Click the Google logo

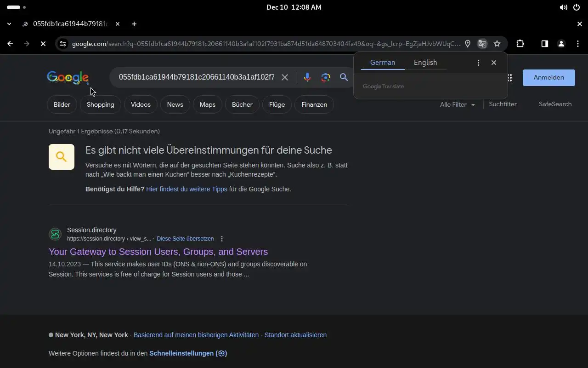tap(68, 78)
